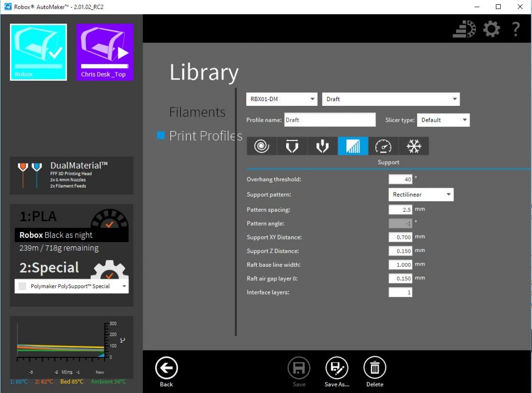Click Save As button
The image size is (532, 393).
pyautogui.click(x=337, y=372)
